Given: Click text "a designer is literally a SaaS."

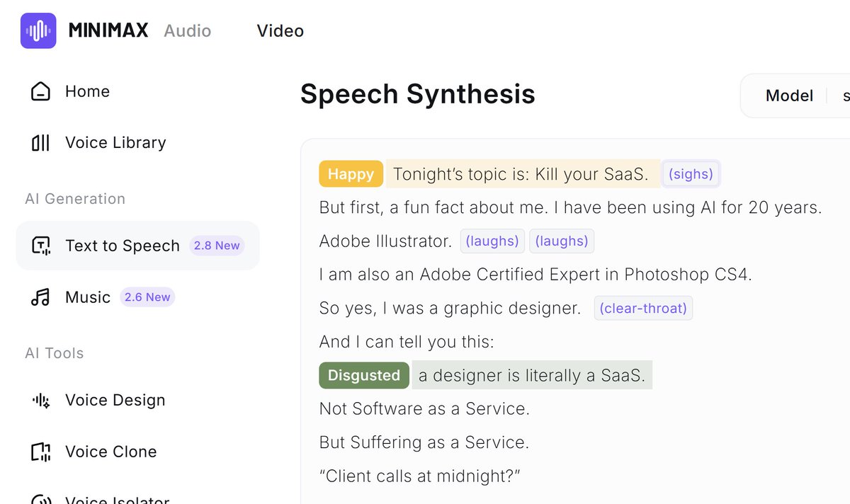Looking at the screenshot, I should (532, 375).
